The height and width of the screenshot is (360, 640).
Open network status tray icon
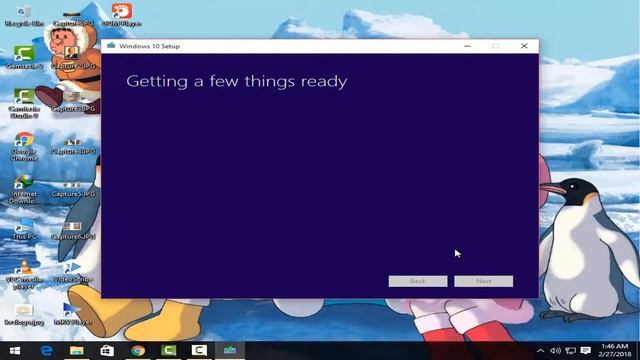tap(571, 351)
